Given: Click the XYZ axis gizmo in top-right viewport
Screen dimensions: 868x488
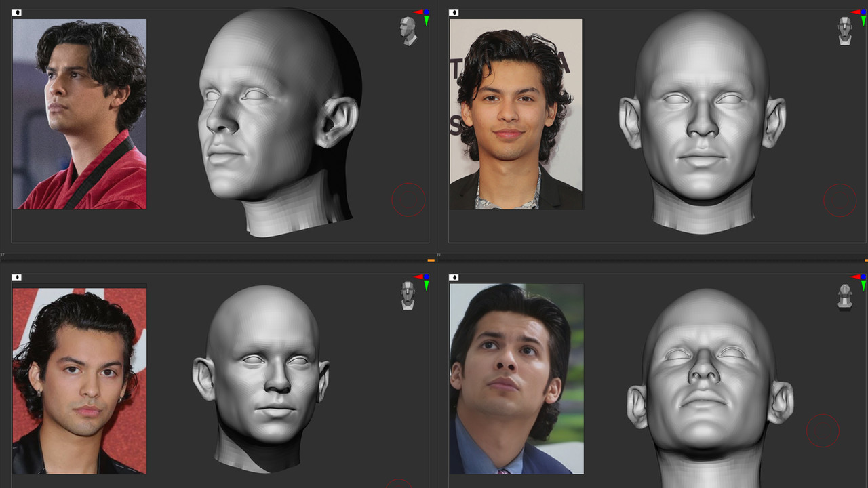Looking at the screenshot, I should coord(860,16).
